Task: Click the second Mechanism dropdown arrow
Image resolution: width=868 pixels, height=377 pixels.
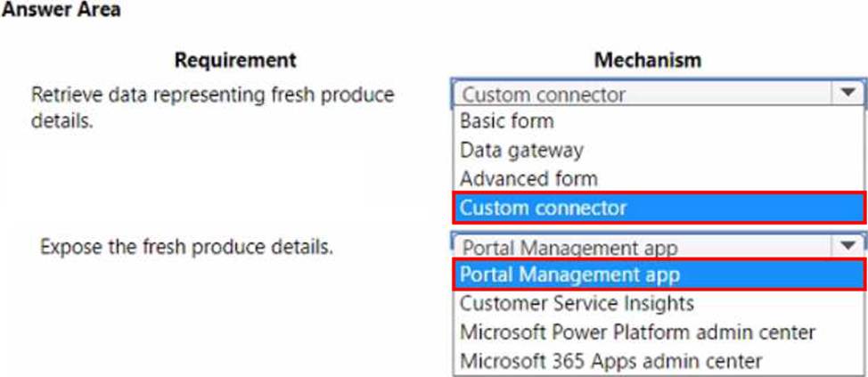Action: (847, 245)
